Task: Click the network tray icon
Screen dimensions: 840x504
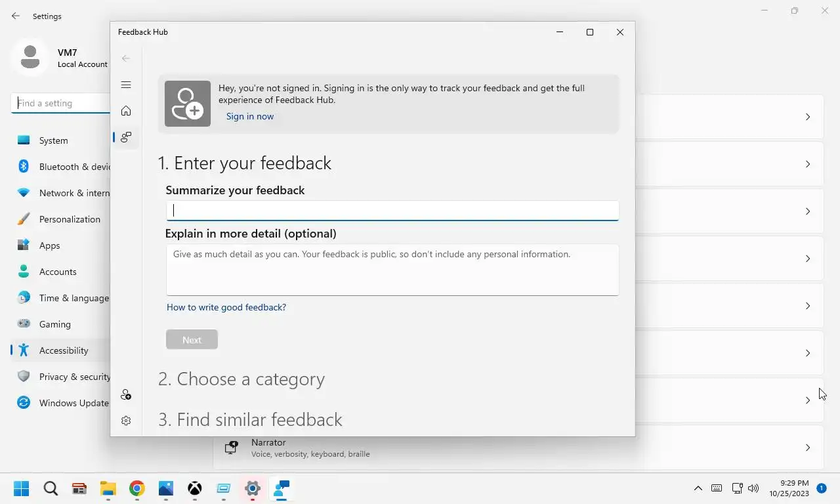Action: click(x=738, y=488)
